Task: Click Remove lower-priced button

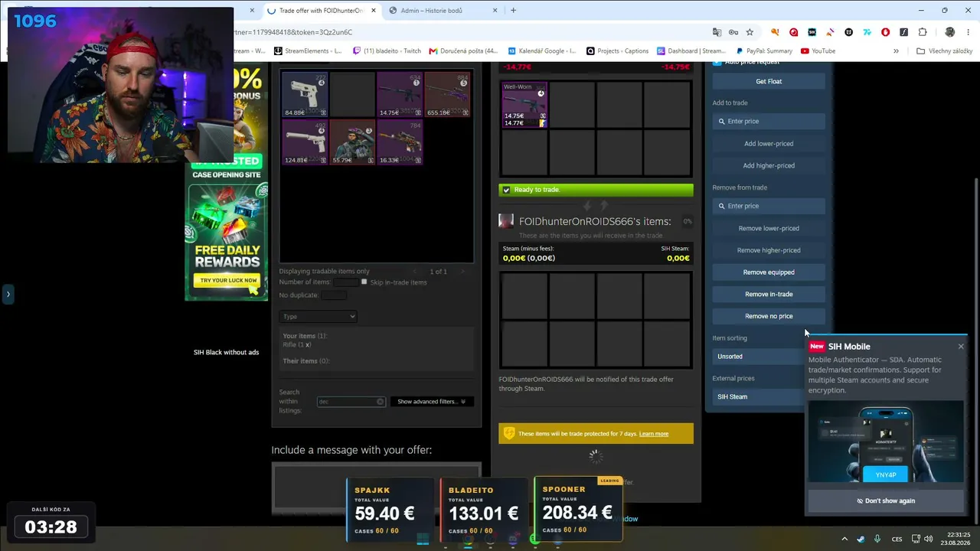Action: [x=769, y=228]
